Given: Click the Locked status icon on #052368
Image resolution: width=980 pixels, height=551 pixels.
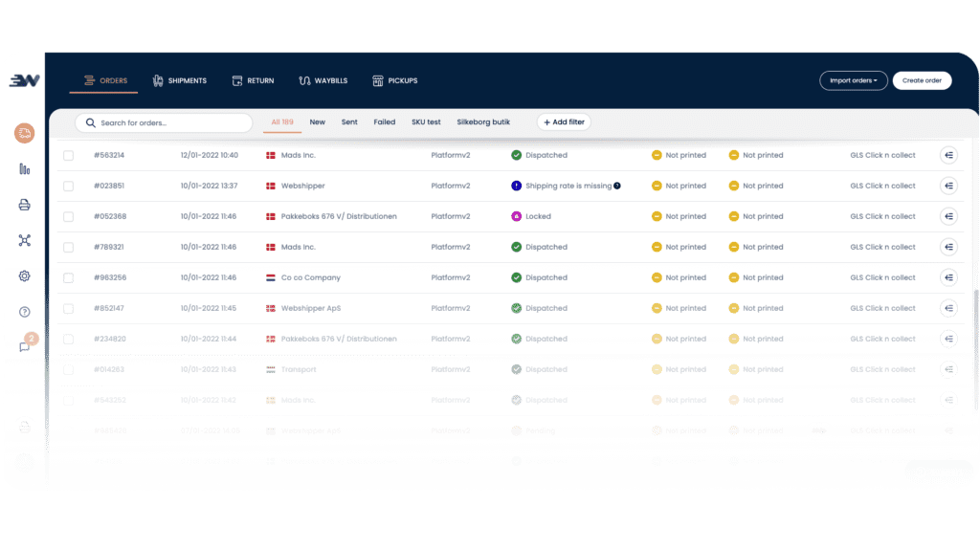Looking at the screenshot, I should point(516,216).
